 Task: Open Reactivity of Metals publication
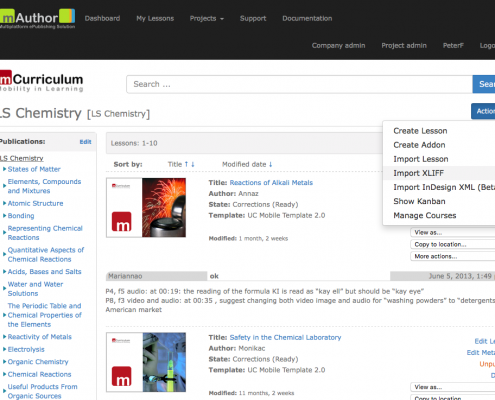pos(39,337)
